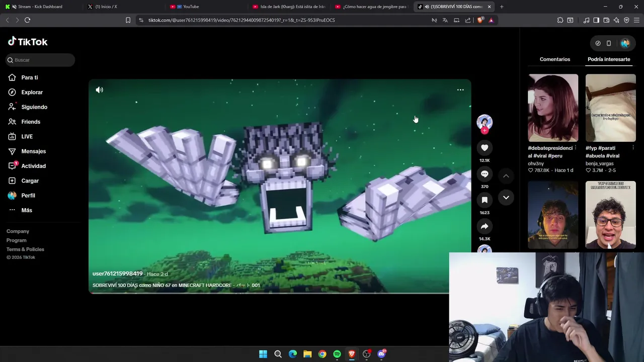This screenshot has width=644, height=362.
Task: Open a new browser tab
Action: click(502, 7)
